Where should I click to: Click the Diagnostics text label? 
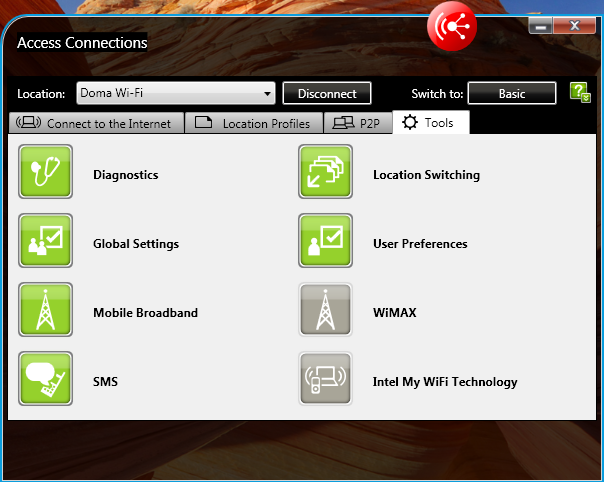pos(126,175)
